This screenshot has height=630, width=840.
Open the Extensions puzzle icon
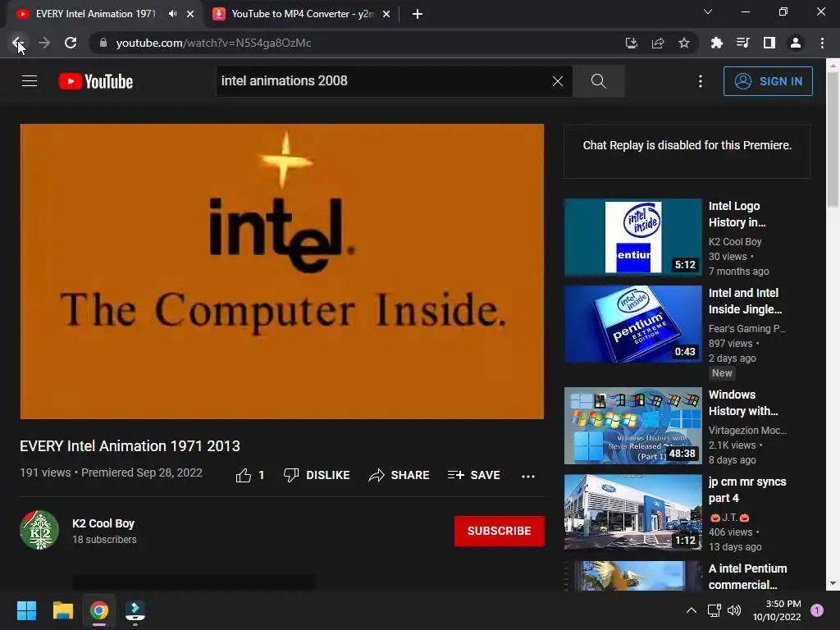pos(717,43)
